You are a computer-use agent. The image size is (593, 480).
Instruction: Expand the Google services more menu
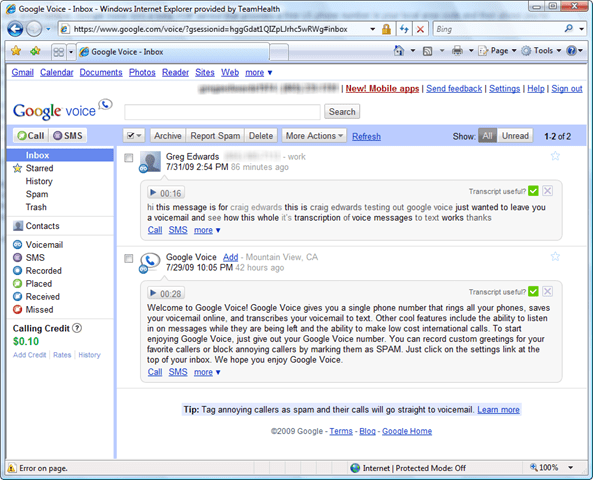(259, 72)
